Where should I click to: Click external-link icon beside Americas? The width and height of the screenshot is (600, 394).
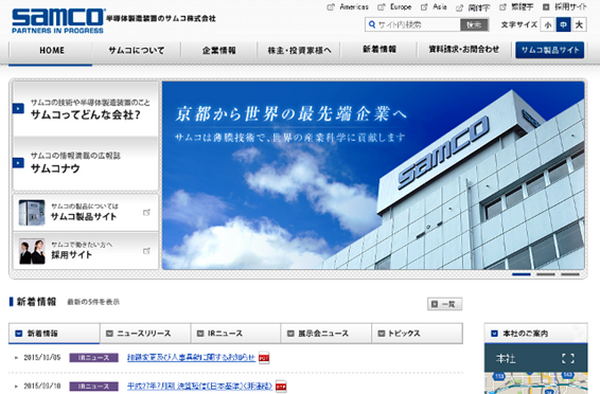tap(331, 7)
